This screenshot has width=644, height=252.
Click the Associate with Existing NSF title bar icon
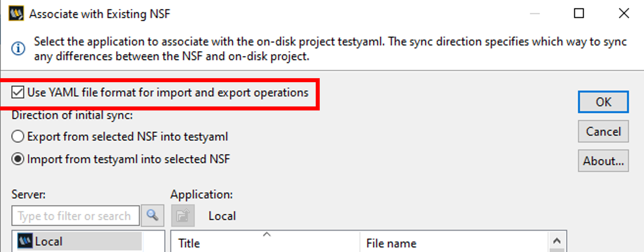[x=16, y=13]
